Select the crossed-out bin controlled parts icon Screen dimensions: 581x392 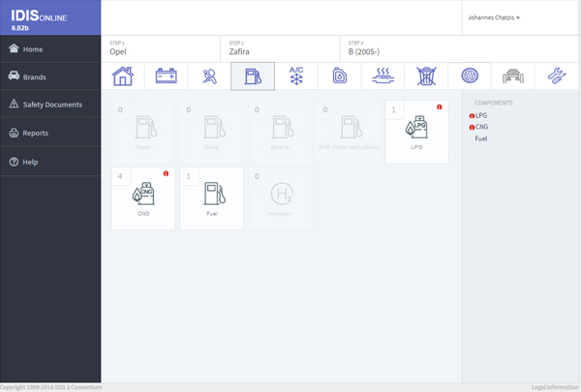(426, 75)
